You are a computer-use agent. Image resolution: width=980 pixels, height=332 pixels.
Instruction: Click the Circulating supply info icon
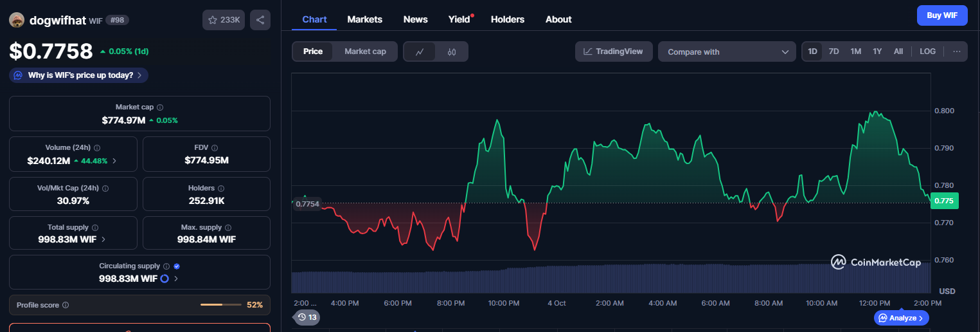coord(166,266)
